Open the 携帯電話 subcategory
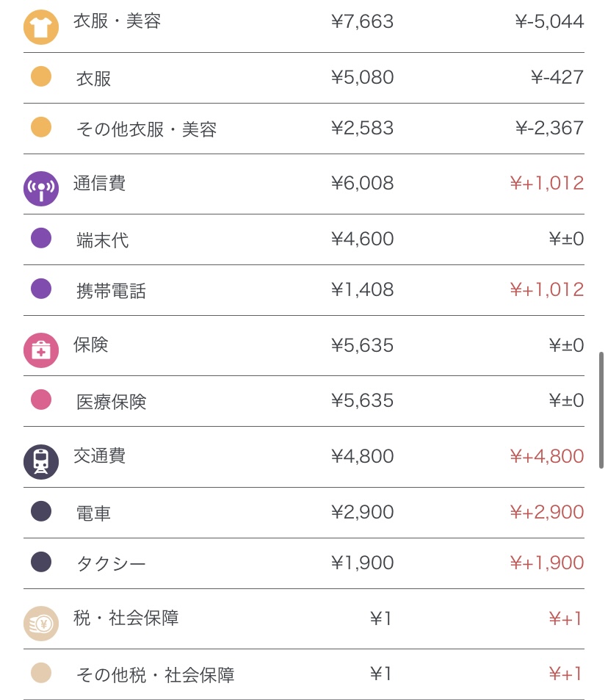The width and height of the screenshot is (608, 700). (x=112, y=291)
